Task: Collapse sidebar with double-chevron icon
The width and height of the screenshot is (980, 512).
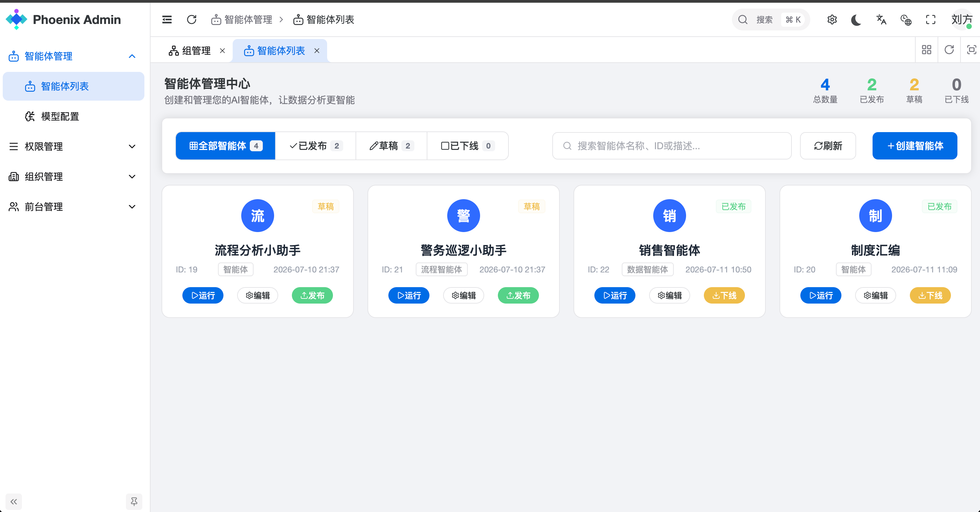Action: coord(14,501)
